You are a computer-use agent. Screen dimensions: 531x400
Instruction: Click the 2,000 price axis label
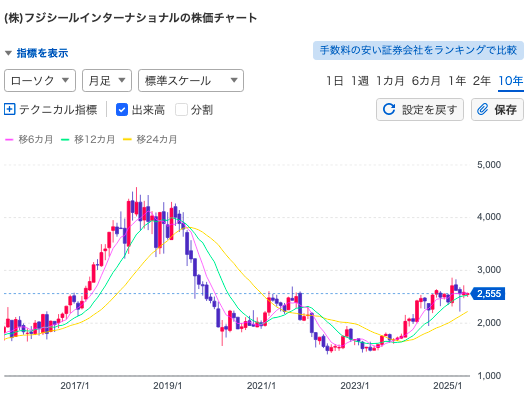489,323
